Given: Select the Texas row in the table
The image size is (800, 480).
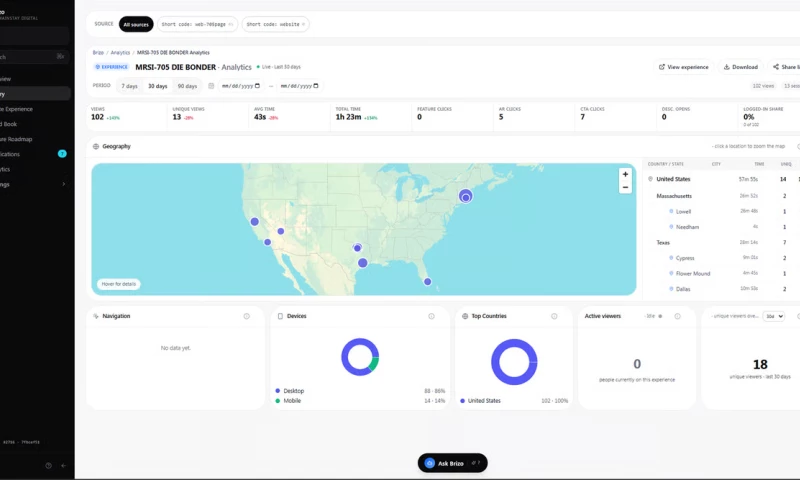Looking at the screenshot, I should pyautogui.click(x=721, y=242).
